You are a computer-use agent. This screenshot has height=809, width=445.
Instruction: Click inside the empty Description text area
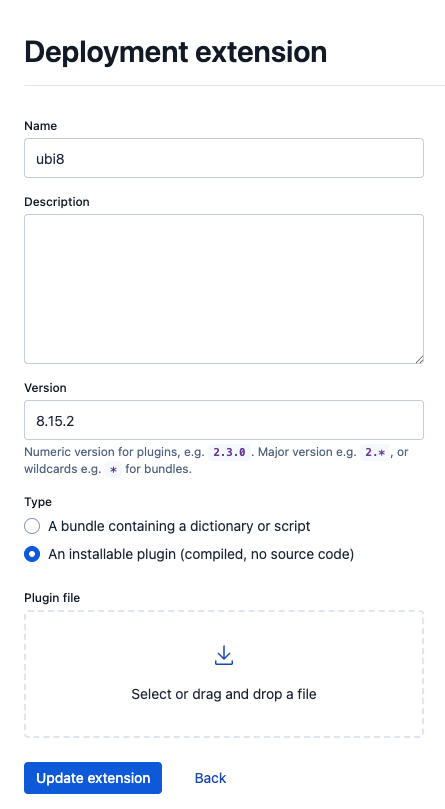tap(224, 289)
